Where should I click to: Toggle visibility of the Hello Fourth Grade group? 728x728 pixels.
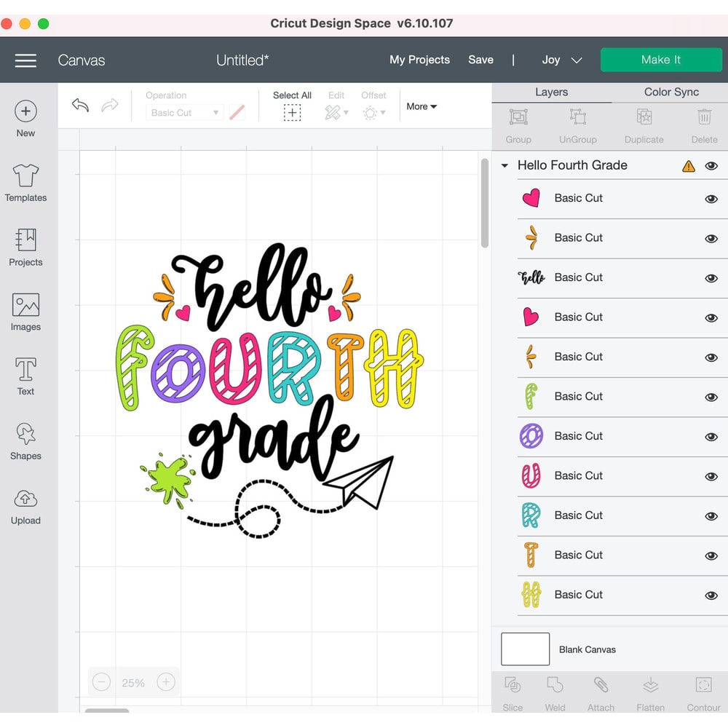[x=711, y=165]
